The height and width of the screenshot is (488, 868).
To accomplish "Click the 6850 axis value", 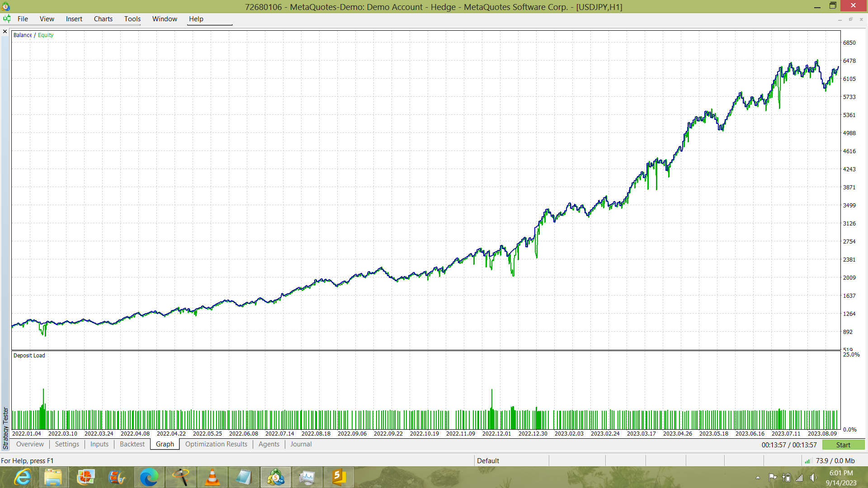I will click(x=849, y=43).
